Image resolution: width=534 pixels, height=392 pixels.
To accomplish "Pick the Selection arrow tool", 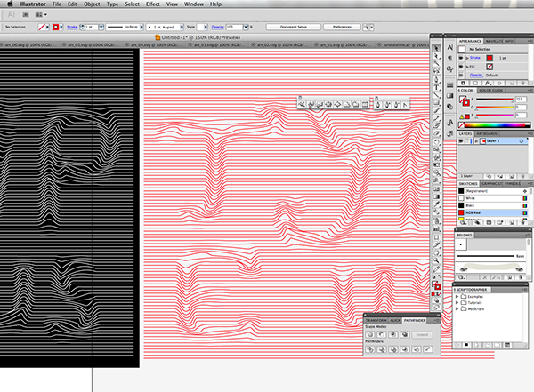I will (x=436, y=48).
